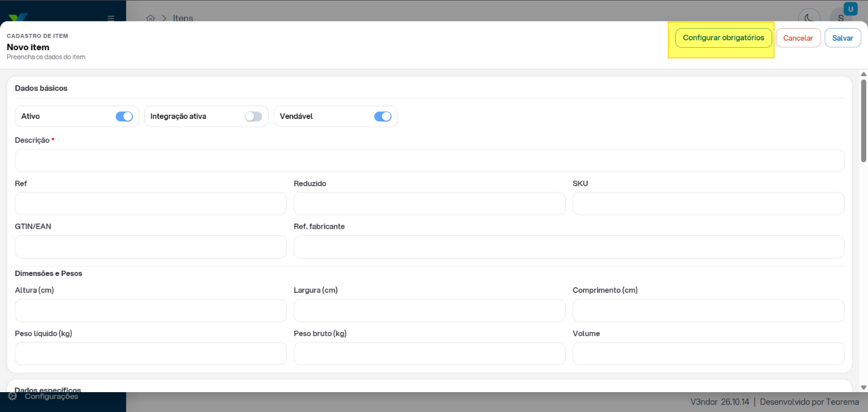Select the Peso bruto (kg) field

[x=430, y=354]
